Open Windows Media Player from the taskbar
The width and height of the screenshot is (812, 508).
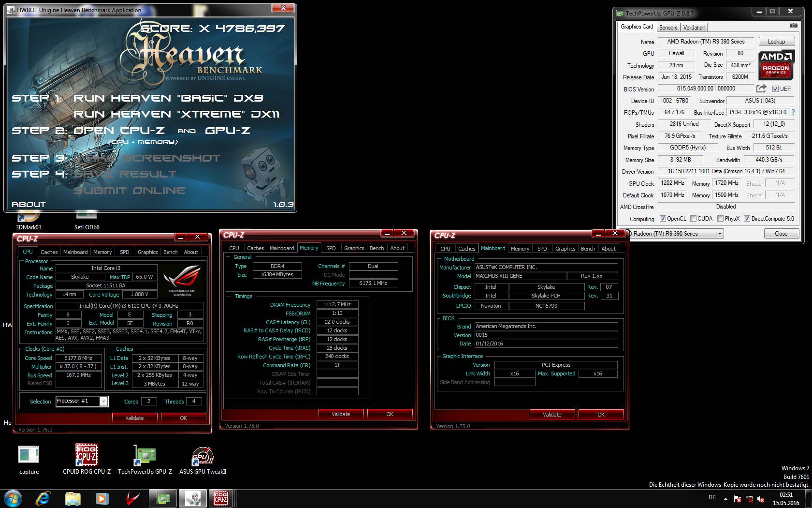(102, 498)
